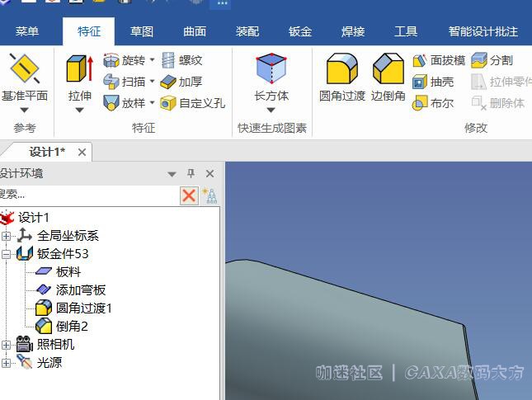532x400 pixels.
Task: Close the 设计1* document tab
Action: click(82, 153)
